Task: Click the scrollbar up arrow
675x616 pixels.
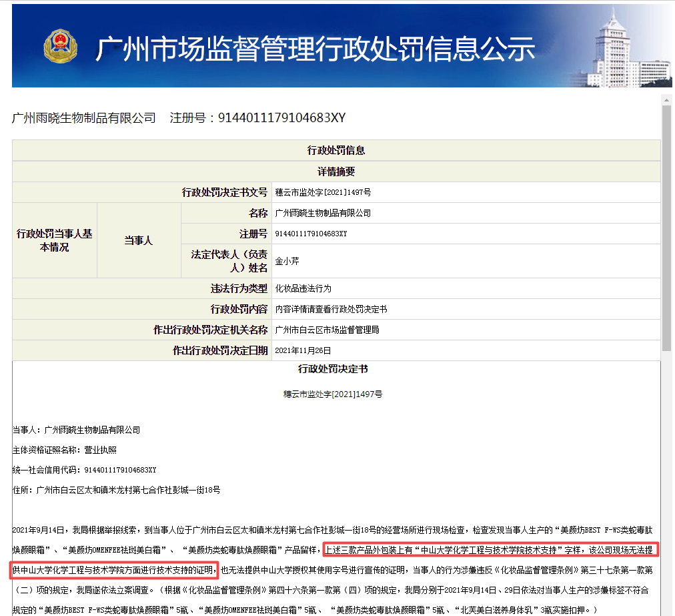Action: 666,100
